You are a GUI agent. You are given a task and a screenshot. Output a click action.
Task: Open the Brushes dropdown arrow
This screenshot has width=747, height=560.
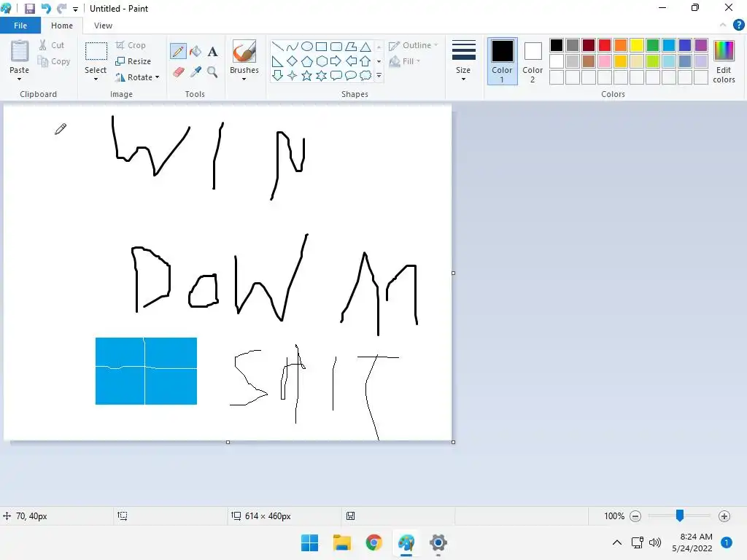point(244,79)
